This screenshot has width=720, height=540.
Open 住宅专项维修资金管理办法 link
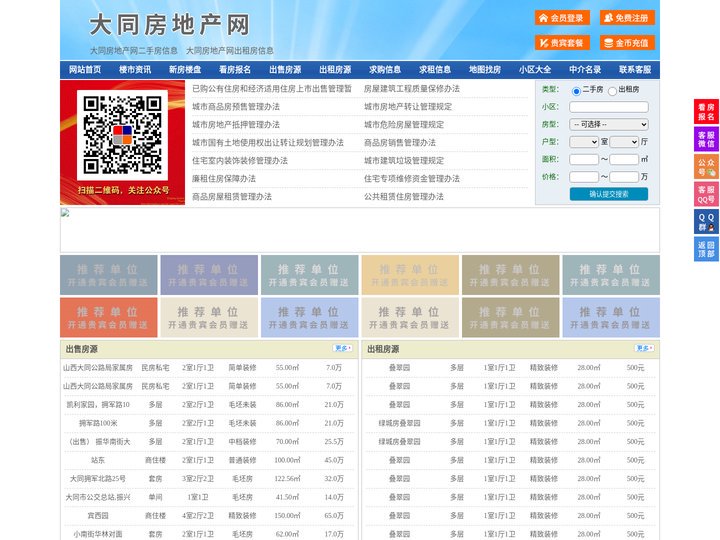[412, 179]
